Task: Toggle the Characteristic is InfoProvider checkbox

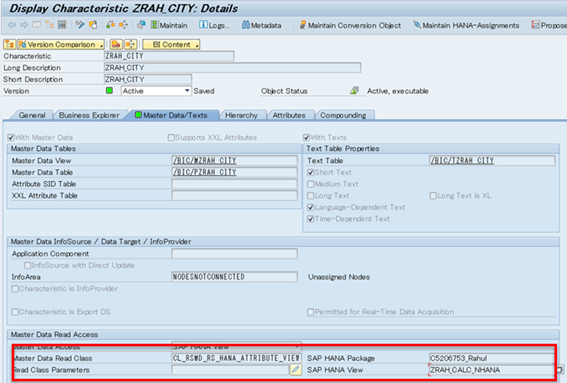Action: pyautogui.click(x=15, y=289)
